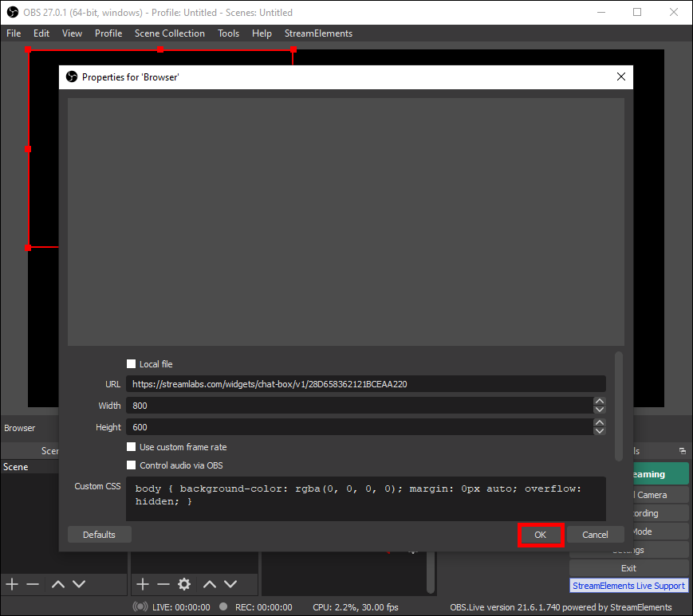Decrease the Width value with the down arrow

point(600,410)
